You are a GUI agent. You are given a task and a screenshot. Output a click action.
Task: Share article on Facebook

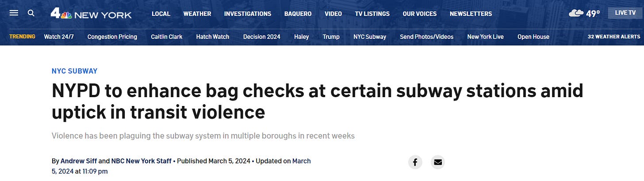coord(415,162)
